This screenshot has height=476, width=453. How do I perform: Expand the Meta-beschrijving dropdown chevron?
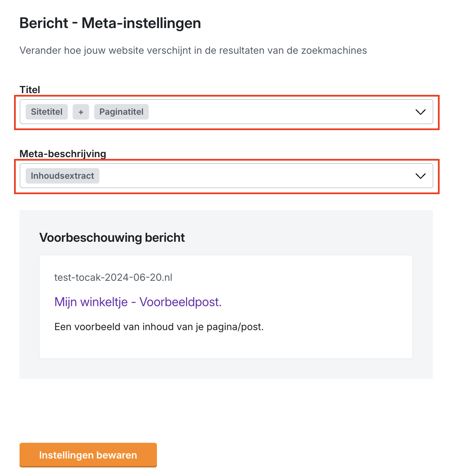420,176
